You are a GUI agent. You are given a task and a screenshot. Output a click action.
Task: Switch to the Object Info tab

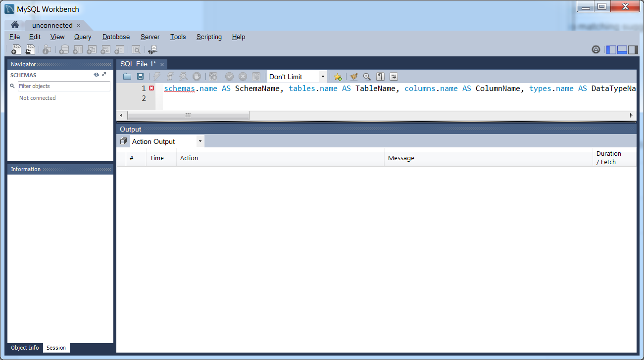24,348
